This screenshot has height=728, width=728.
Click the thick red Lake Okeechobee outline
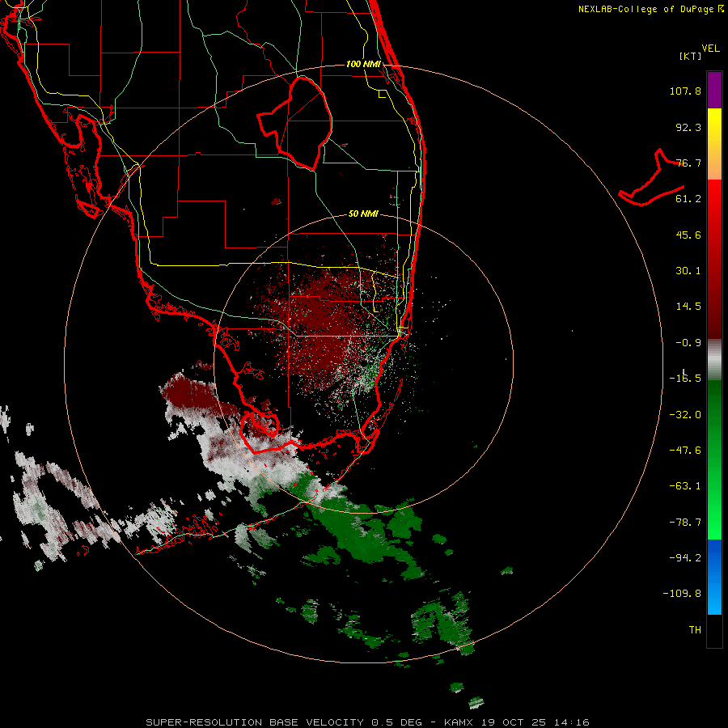pyautogui.click(x=294, y=123)
